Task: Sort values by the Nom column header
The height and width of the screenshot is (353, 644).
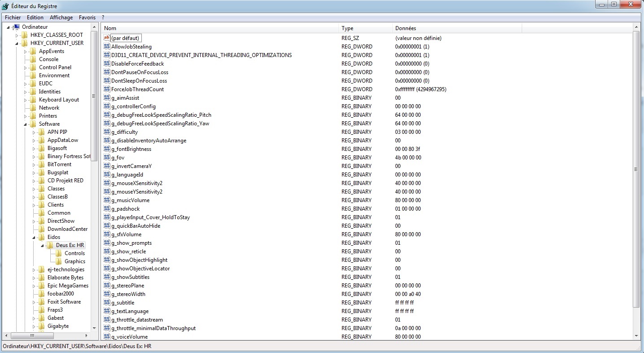Action: pyautogui.click(x=220, y=28)
